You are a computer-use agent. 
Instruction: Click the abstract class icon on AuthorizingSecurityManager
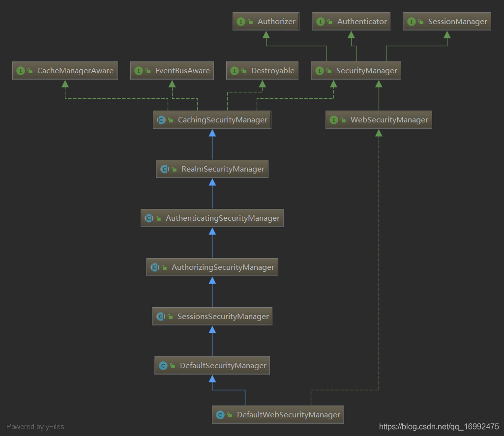(x=155, y=267)
